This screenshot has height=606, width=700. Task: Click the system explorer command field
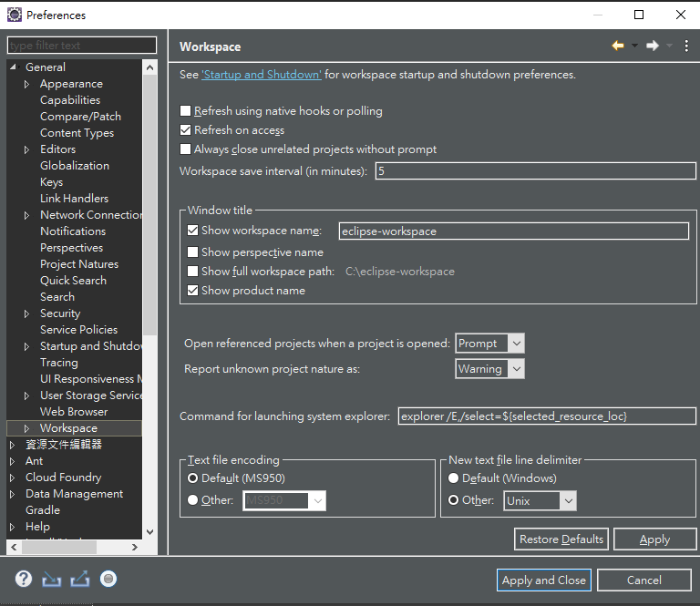tap(547, 416)
